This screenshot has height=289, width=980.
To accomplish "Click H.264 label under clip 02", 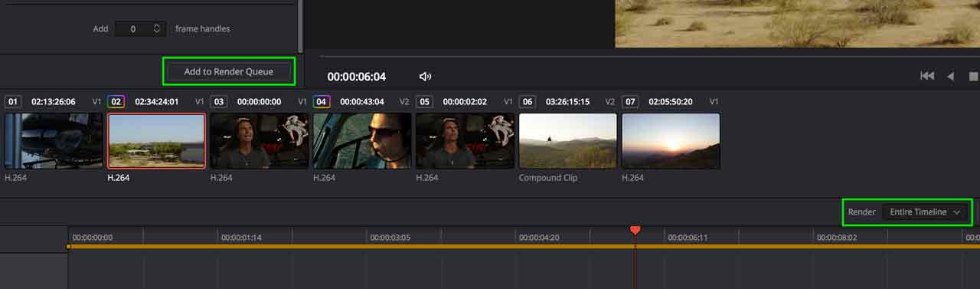I will 119,178.
